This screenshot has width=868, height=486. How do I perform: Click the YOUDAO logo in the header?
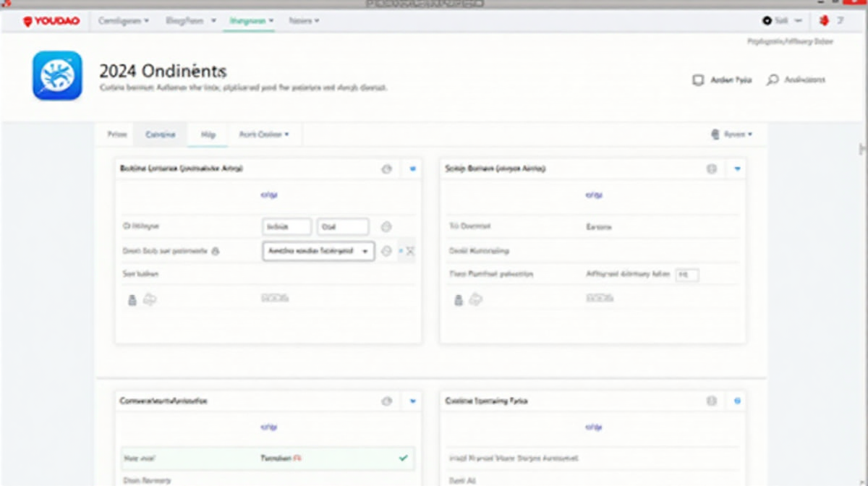point(51,22)
